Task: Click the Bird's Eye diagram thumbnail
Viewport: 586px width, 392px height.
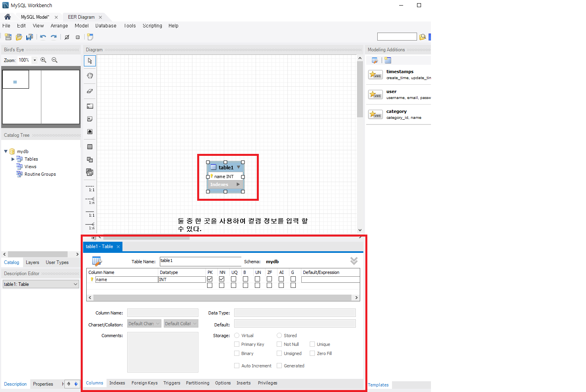Action: [41, 97]
